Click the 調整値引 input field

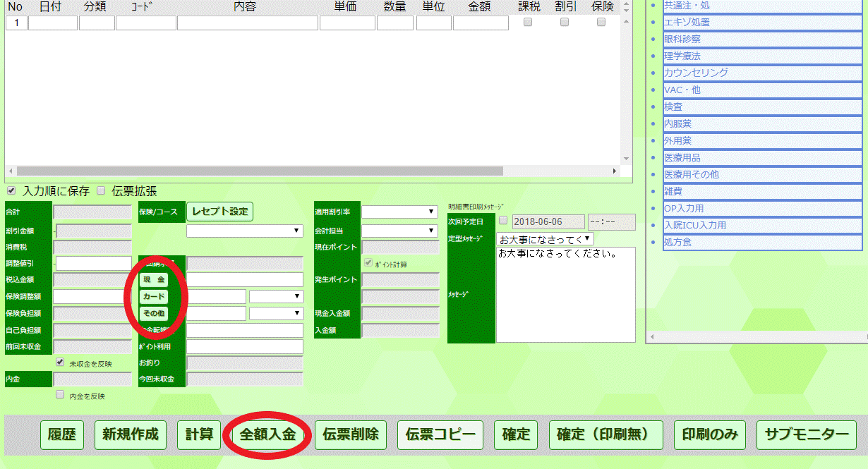94,263
